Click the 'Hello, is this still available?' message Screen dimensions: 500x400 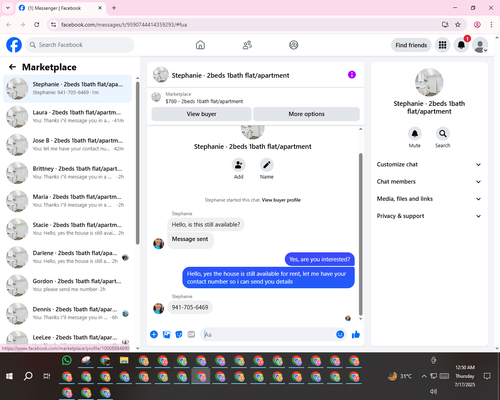click(x=206, y=225)
